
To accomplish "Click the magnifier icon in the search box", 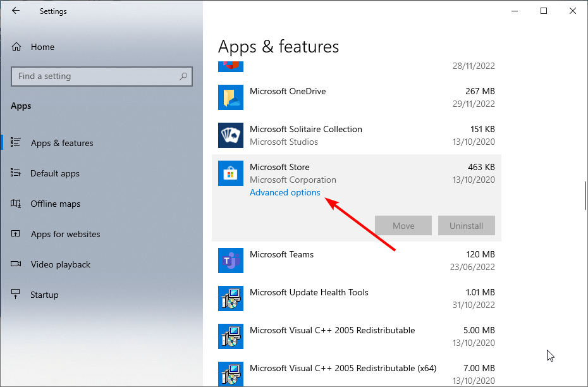I will click(x=183, y=77).
